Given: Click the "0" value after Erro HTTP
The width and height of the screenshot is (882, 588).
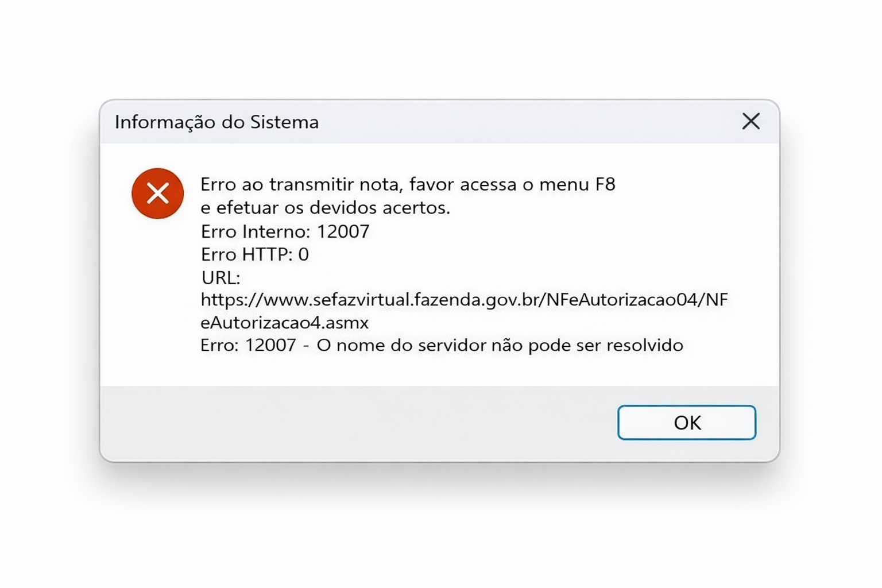Looking at the screenshot, I should (x=303, y=254).
